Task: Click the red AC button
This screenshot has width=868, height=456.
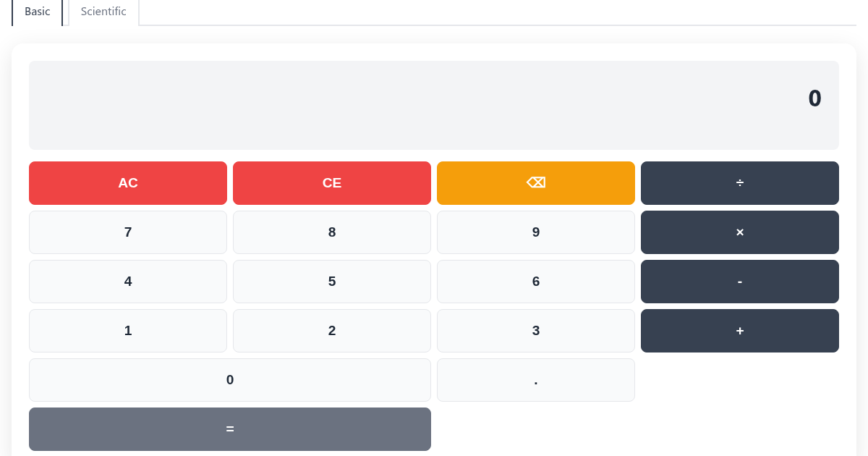Action: 128,183
